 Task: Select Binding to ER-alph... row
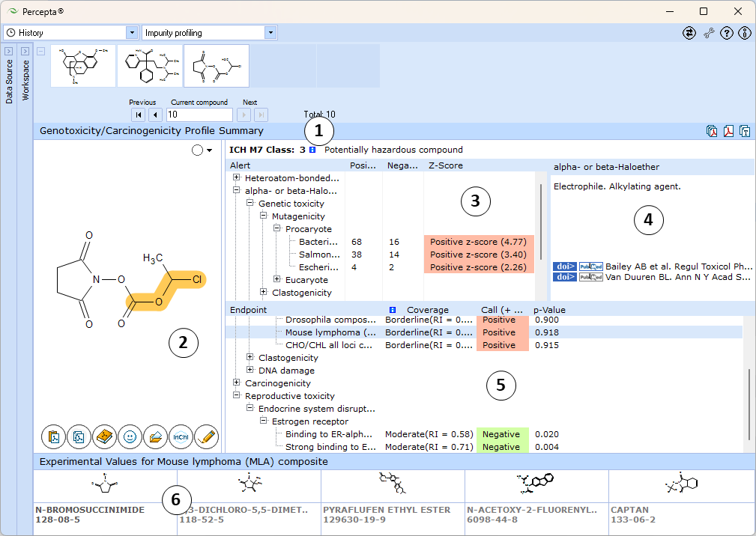pos(485,434)
